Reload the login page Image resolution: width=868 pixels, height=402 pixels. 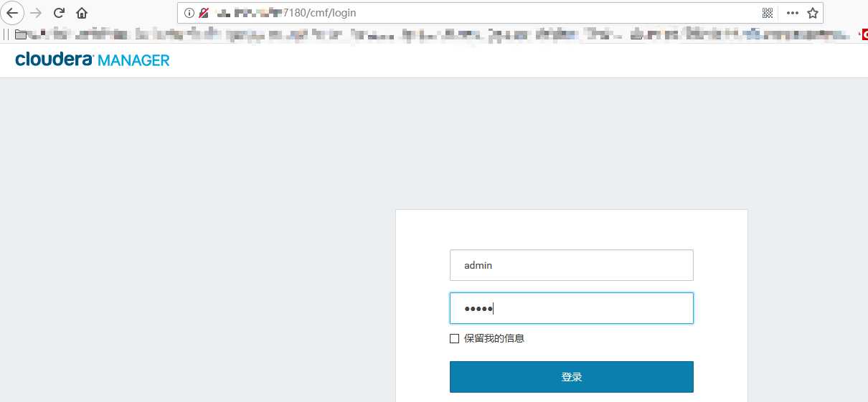[60, 13]
